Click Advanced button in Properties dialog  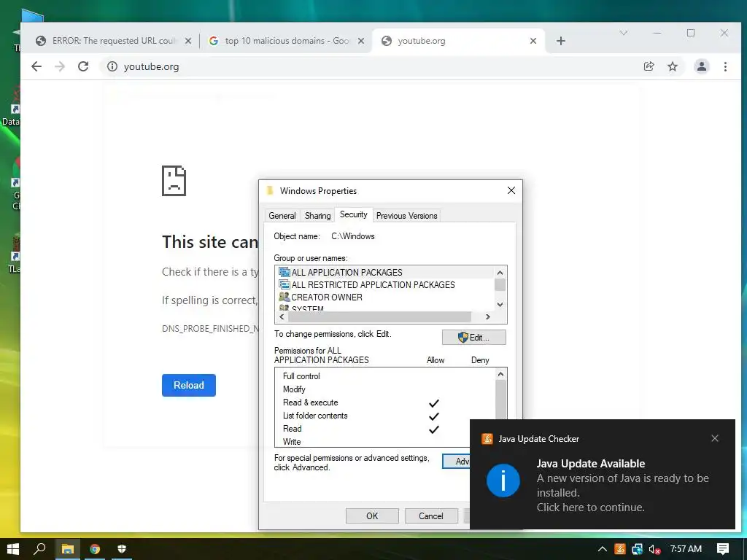click(457, 461)
